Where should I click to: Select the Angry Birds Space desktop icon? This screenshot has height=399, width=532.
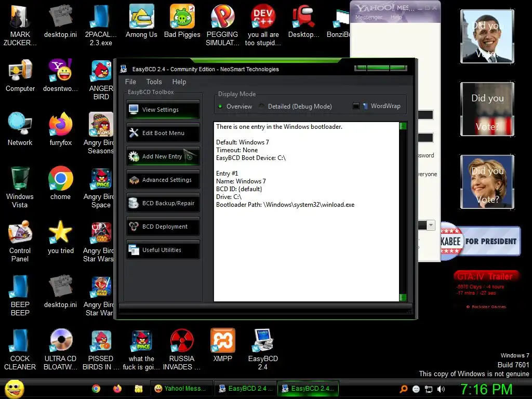tap(98, 187)
